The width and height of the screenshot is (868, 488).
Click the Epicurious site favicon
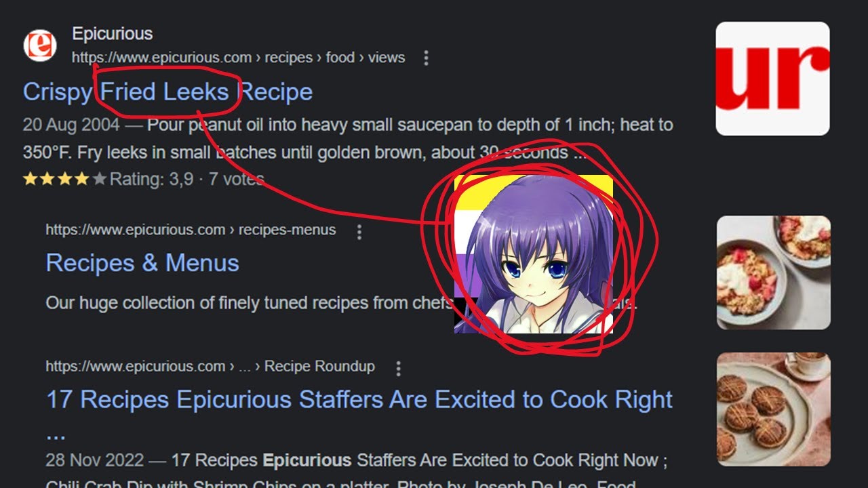click(40, 45)
